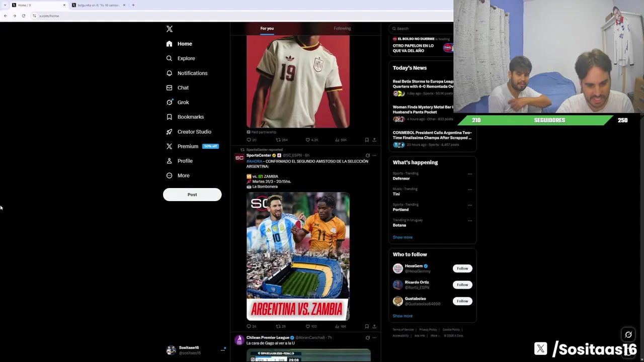Reload the browser page
Viewport: 644px width, 362px height.
coord(24,16)
